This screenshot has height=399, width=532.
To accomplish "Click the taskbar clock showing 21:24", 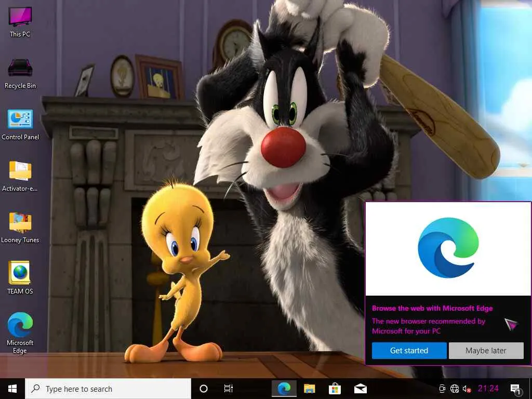I will (x=488, y=389).
